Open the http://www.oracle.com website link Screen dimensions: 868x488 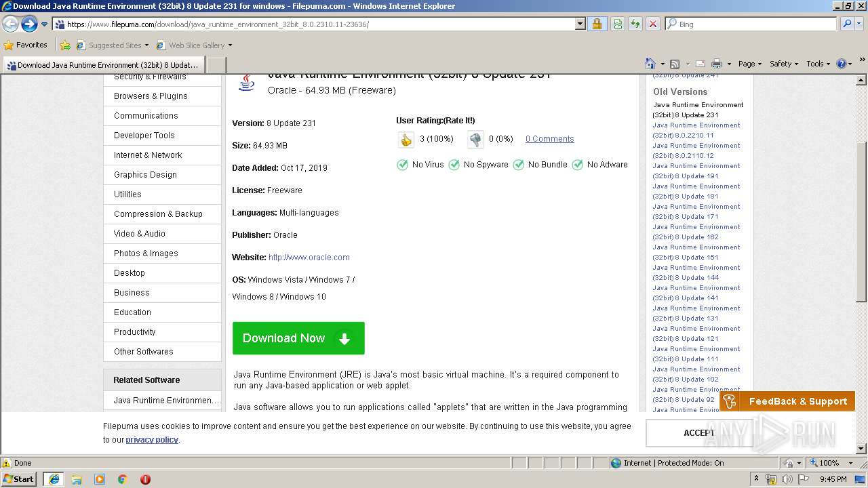tap(309, 258)
